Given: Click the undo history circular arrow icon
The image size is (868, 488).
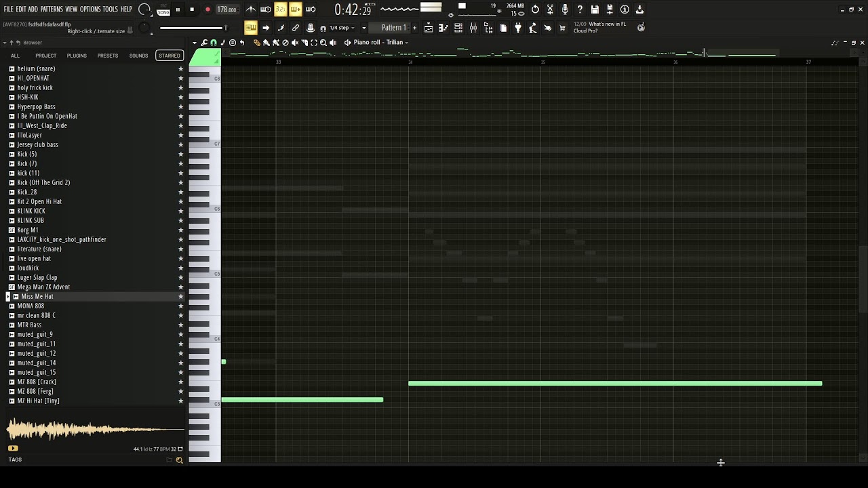Looking at the screenshot, I should click(535, 9).
